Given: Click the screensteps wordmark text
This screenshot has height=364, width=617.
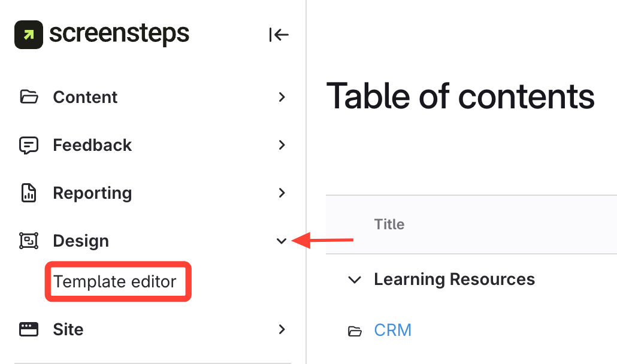Looking at the screenshot, I should (119, 34).
